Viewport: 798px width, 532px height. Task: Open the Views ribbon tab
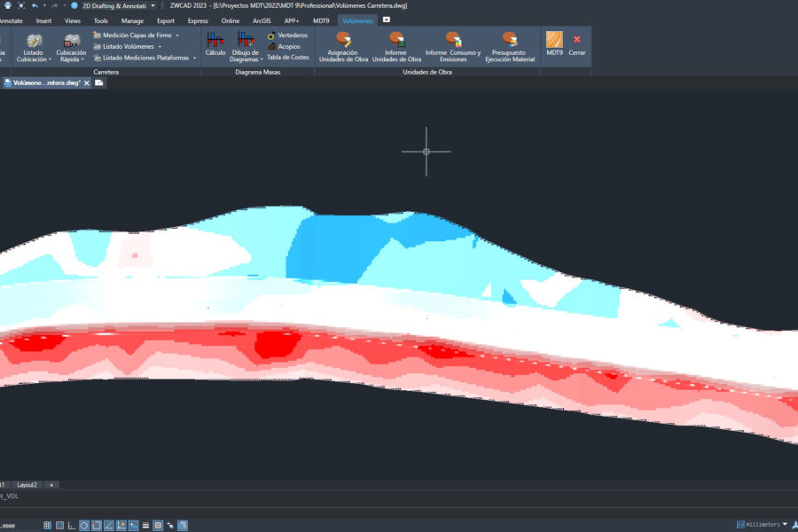[73, 21]
